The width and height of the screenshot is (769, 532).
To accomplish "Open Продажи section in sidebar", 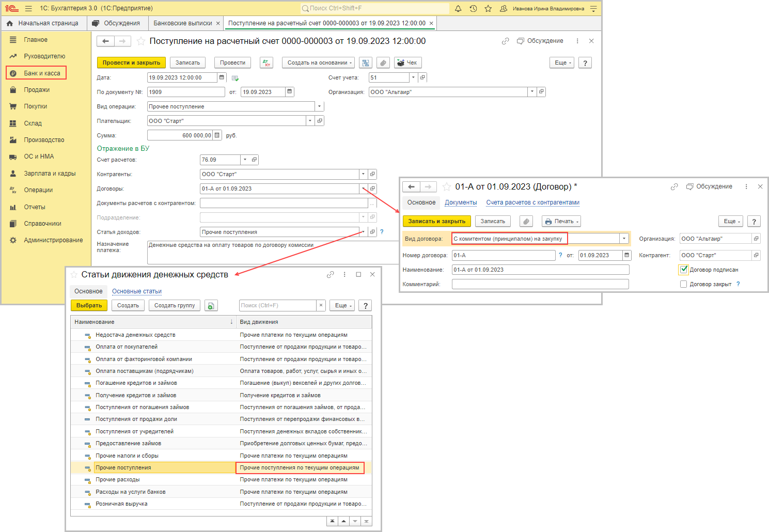I will (37, 90).
